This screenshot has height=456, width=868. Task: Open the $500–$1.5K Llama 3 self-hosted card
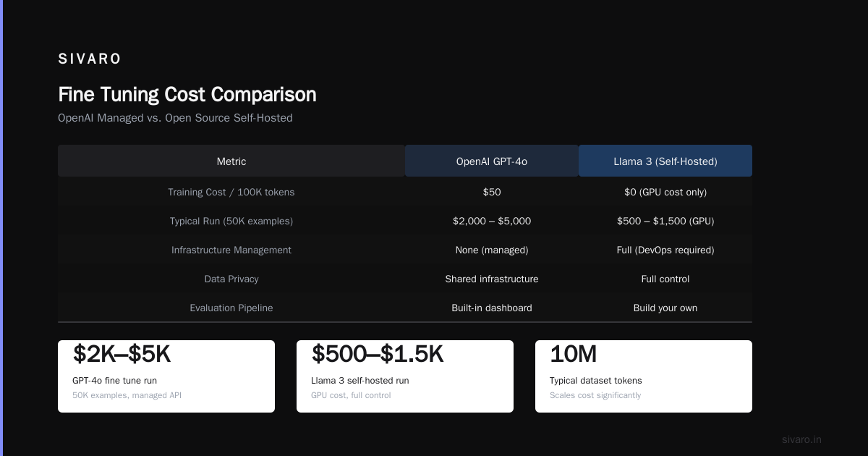(x=405, y=376)
